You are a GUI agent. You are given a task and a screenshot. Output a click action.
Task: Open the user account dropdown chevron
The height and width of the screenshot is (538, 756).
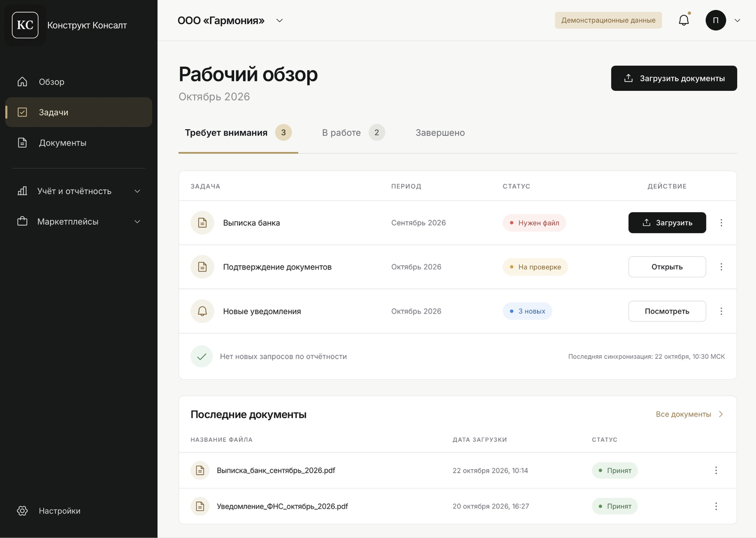737,20
